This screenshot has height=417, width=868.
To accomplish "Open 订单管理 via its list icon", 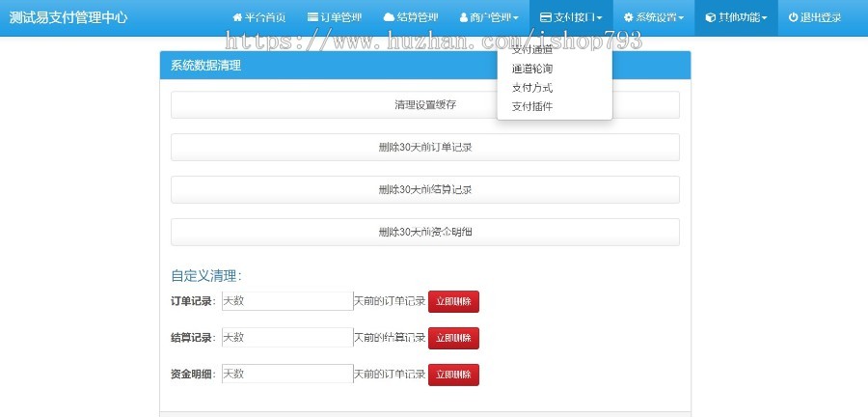I will (312, 17).
